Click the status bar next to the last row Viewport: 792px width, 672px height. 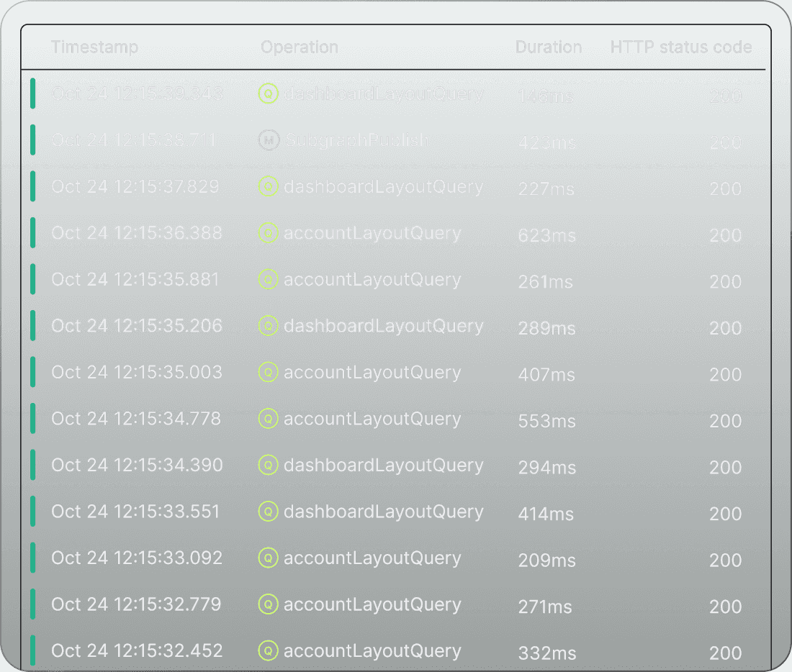click(33, 650)
